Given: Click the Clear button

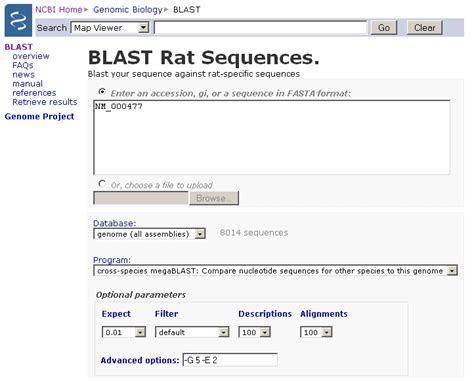Looking at the screenshot, I should [425, 28].
